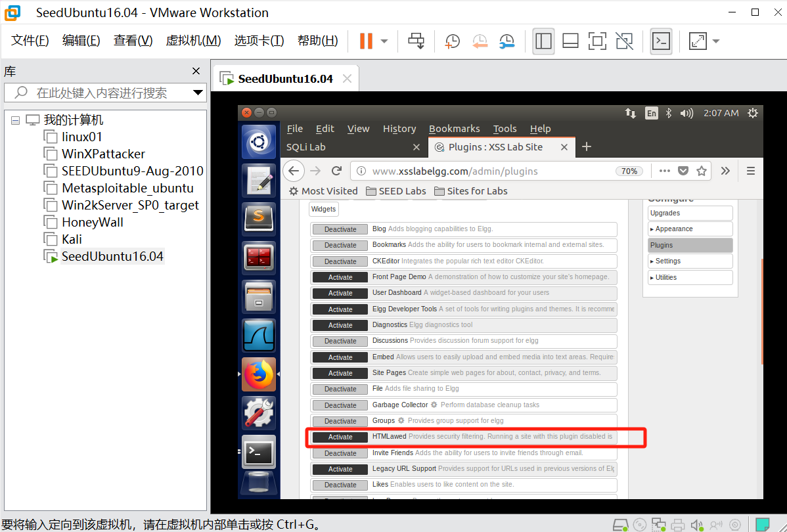Reload the current Firefox page

337,171
